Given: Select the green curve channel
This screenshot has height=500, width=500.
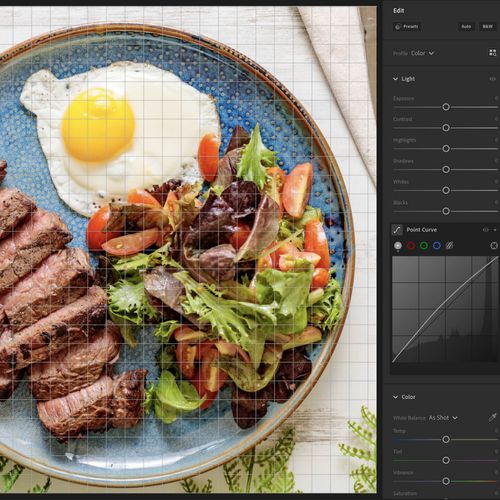Looking at the screenshot, I should [x=424, y=246].
